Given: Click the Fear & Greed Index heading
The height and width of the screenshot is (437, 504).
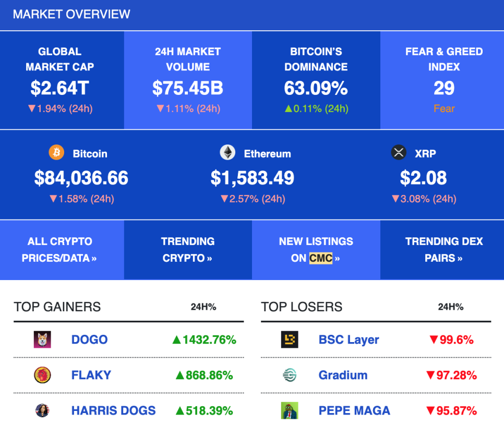Looking at the screenshot, I should click(x=444, y=59).
